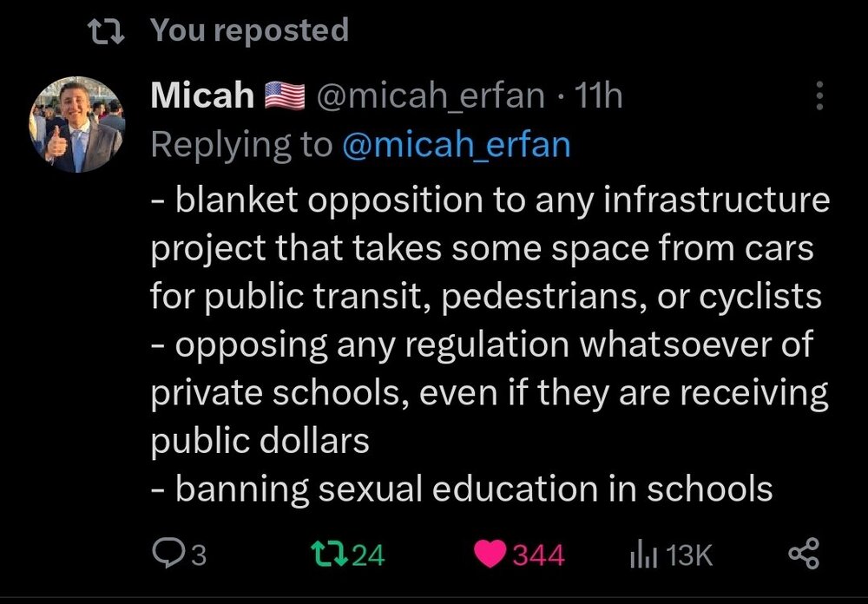The height and width of the screenshot is (604, 868).
Task: Follow the blue @micah_erfan mention link
Action: point(457,144)
